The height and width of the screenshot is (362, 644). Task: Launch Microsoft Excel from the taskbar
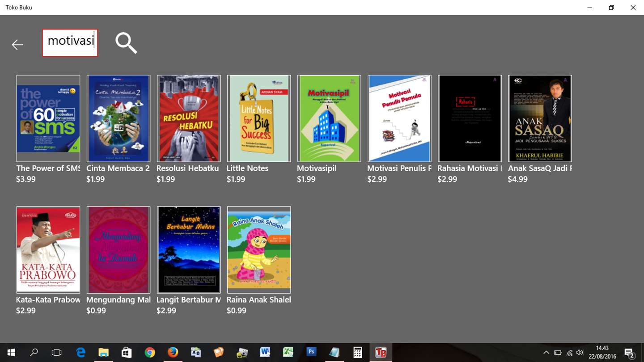288,353
